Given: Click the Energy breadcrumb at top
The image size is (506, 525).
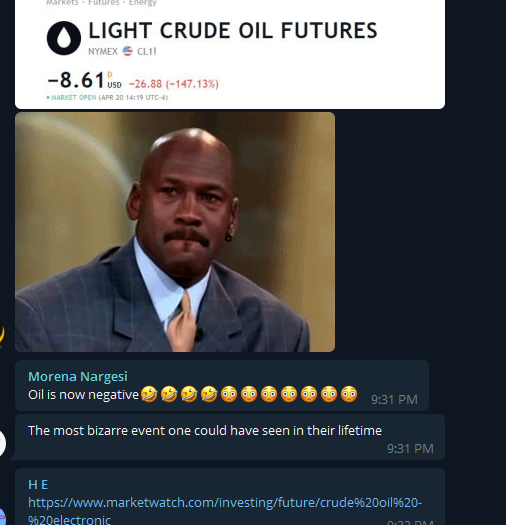Looking at the screenshot, I should click(143, 3).
